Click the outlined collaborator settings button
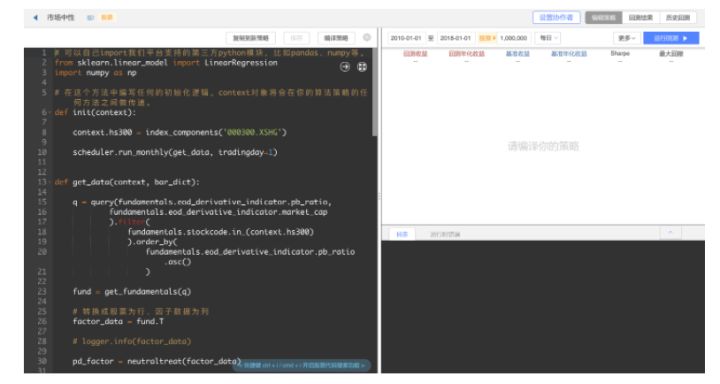 click(556, 17)
